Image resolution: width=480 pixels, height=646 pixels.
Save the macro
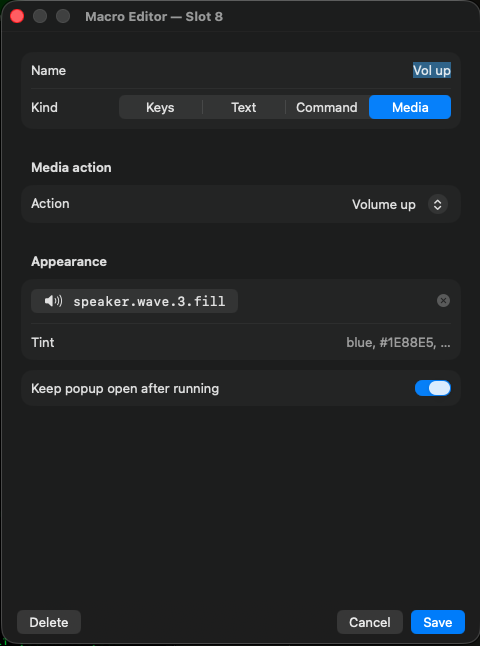click(438, 622)
